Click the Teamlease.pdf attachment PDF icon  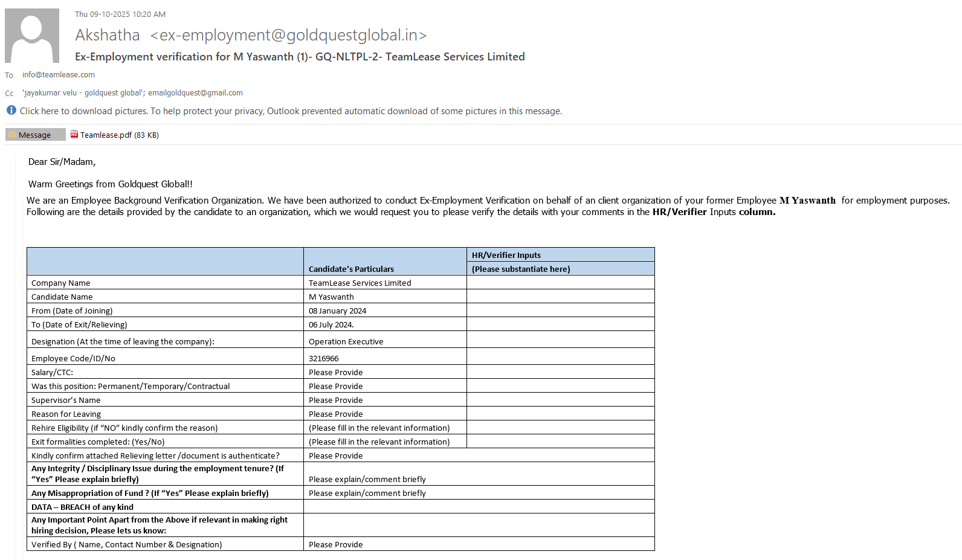coord(74,135)
